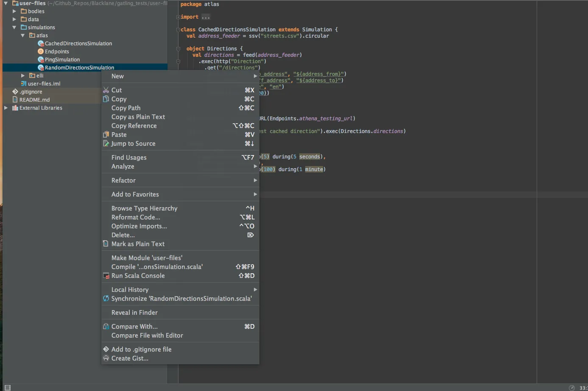Click the git icon beside .gitignore in tree
The height and width of the screenshot is (391, 588).
point(15,92)
